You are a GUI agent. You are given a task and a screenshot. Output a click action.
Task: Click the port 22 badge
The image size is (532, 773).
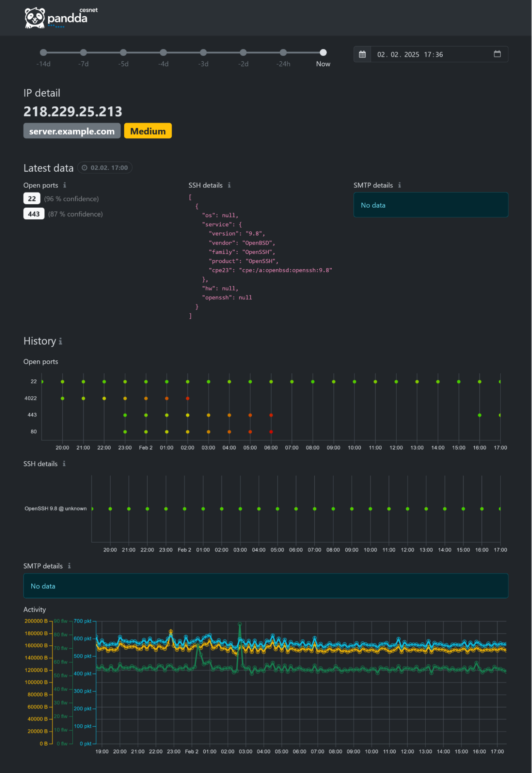point(32,199)
